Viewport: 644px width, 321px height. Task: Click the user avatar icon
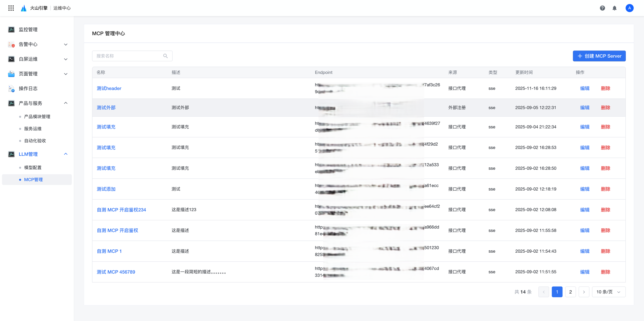coord(629,8)
